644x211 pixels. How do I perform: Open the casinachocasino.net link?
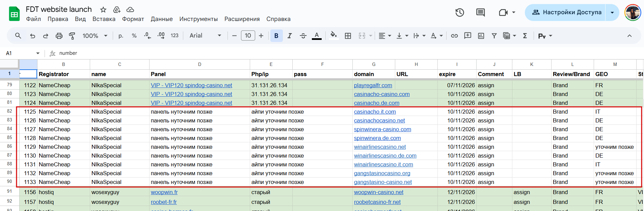coord(379,120)
